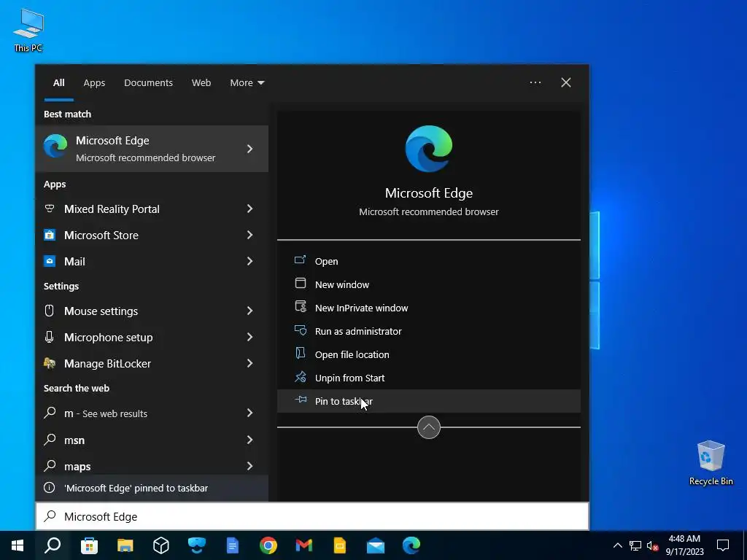The height and width of the screenshot is (560, 747).
Task: Click the taskbar clock and date
Action: [x=684, y=545]
